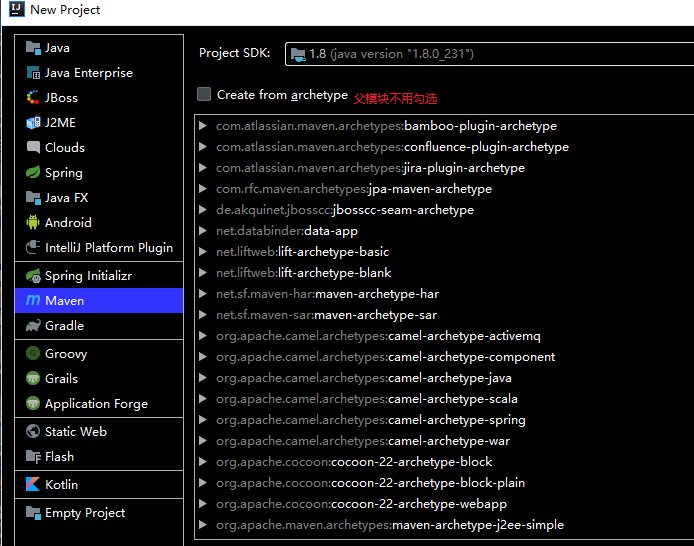Select camel-archetype-spring row text
Screen dimensions: 694x546
point(371,420)
